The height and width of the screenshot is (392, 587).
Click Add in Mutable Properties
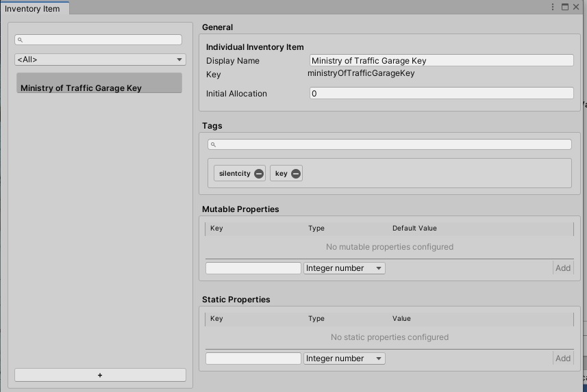coord(562,268)
